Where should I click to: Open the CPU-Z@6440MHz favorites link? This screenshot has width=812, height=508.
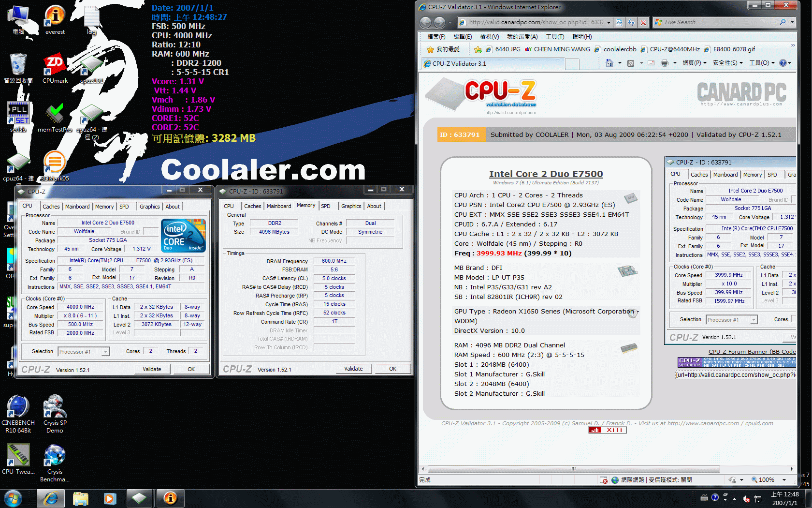click(x=669, y=49)
